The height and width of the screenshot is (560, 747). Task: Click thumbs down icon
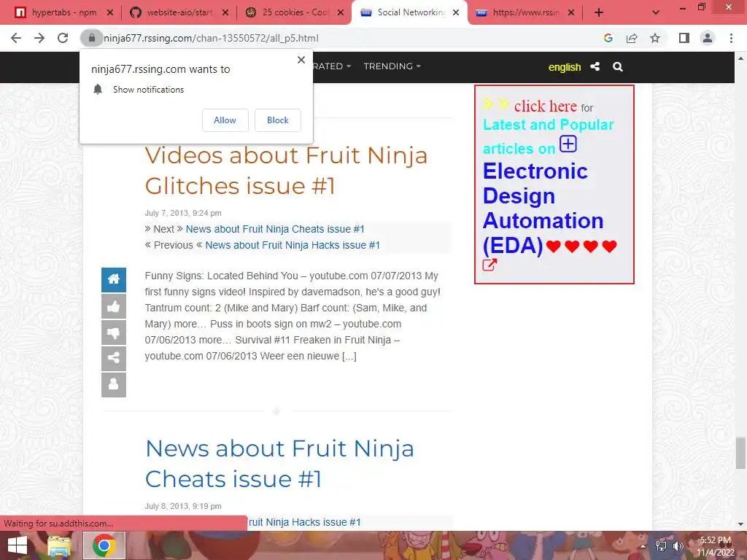tap(113, 332)
